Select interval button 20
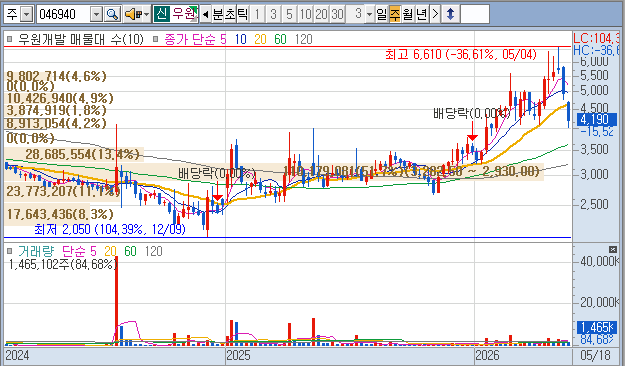The height and width of the screenshot is (366, 625). [x=321, y=15]
